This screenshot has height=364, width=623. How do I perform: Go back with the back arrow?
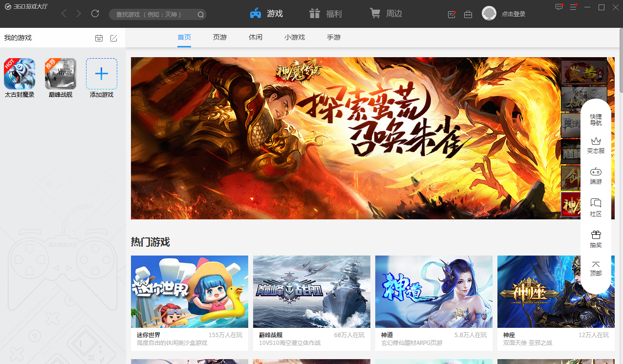pyautogui.click(x=64, y=14)
